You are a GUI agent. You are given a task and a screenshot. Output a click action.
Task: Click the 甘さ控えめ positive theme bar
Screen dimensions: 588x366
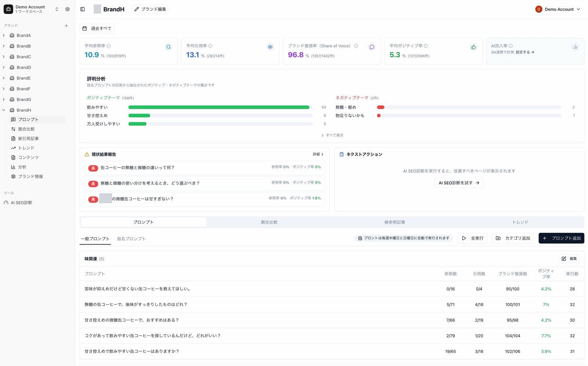pyautogui.click(x=220, y=116)
